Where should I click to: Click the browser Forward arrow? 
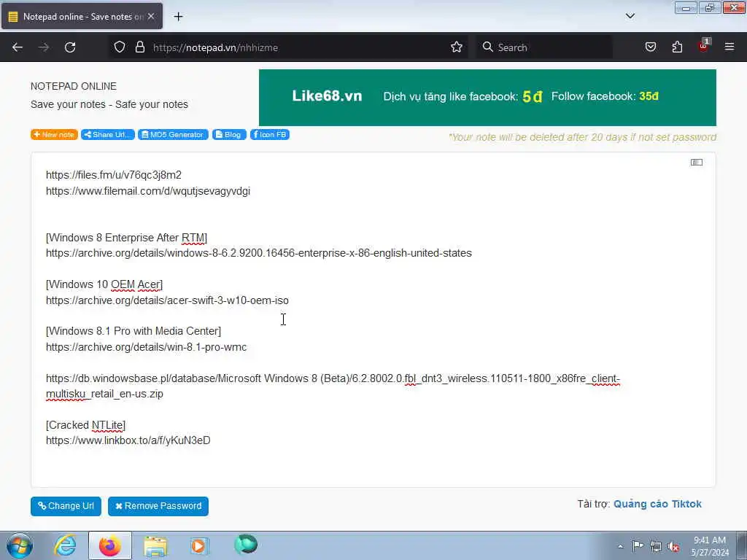click(44, 47)
